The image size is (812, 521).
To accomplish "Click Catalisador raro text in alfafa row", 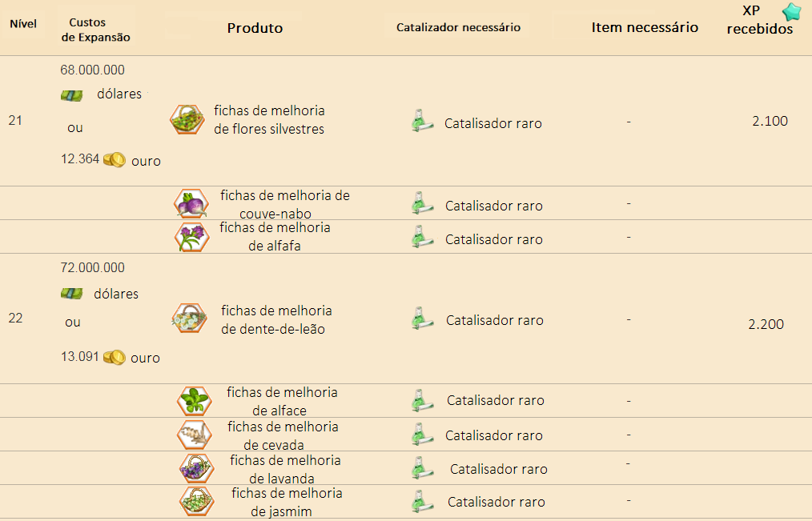I will click(494, 239).
